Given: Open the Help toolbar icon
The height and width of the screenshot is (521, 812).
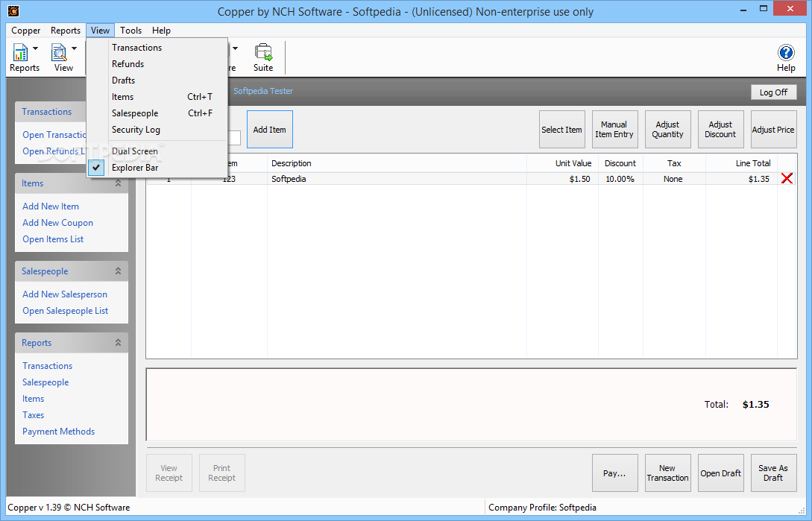Looking at the screenshot, I should coord(786,53).
